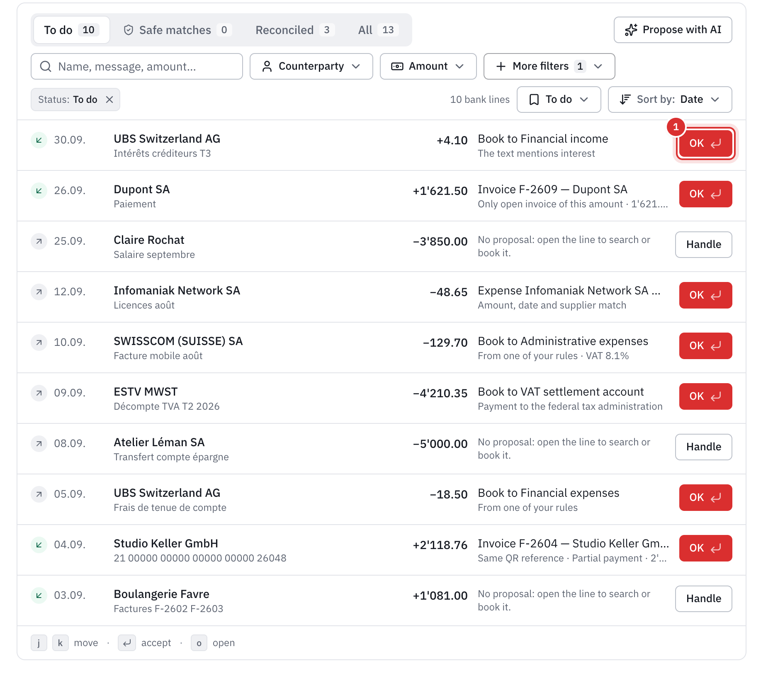Viewport: 773px width, 700px height.
Task: Click the '10 bank lines' count text
Action: pos(480,100)
